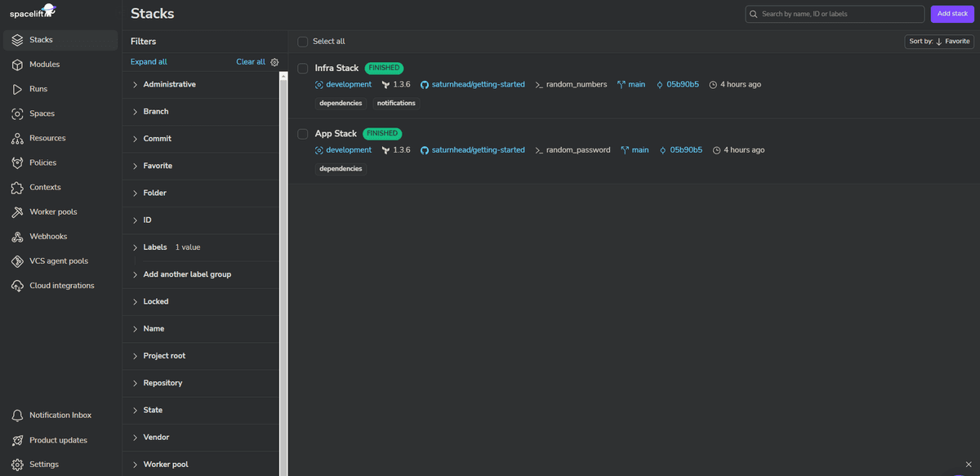Check the Infra Stack checkbox
The height and width of the screenshot is (476, 980).
302,67
